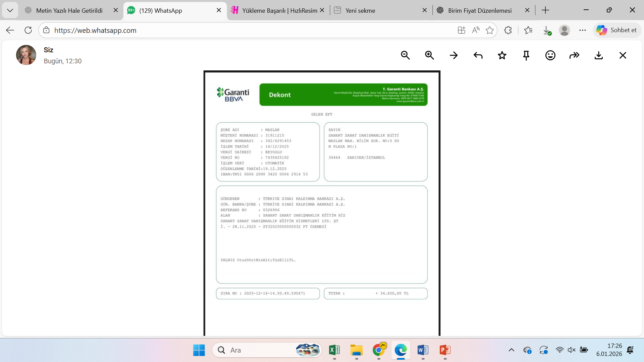Download the Dekont image

(599, 55)
